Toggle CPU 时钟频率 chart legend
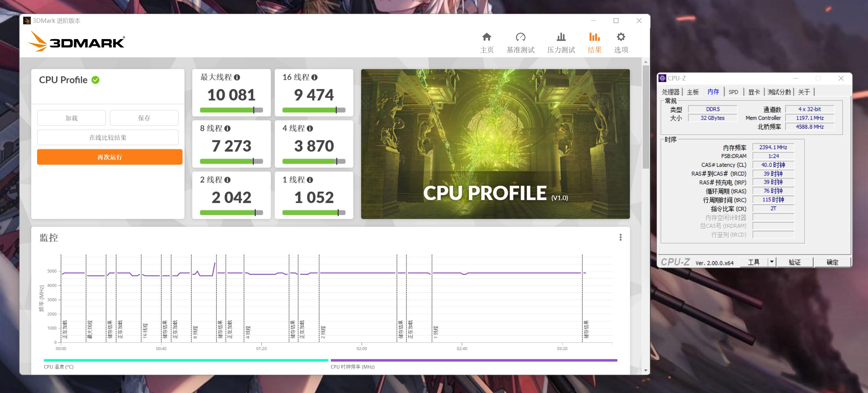Viewport: 868px width, 393px height. click(x=352, y=367)
